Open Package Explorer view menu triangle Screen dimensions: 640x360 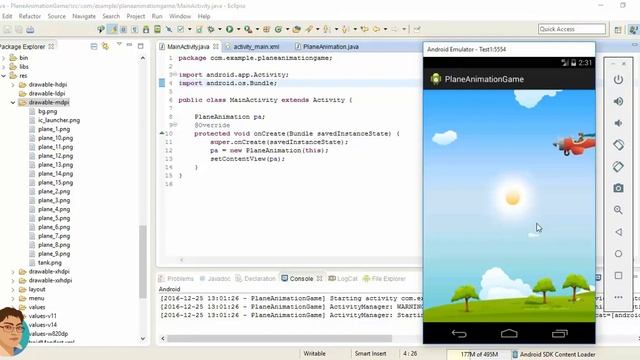pyautogui.click(x=119, y=44)
